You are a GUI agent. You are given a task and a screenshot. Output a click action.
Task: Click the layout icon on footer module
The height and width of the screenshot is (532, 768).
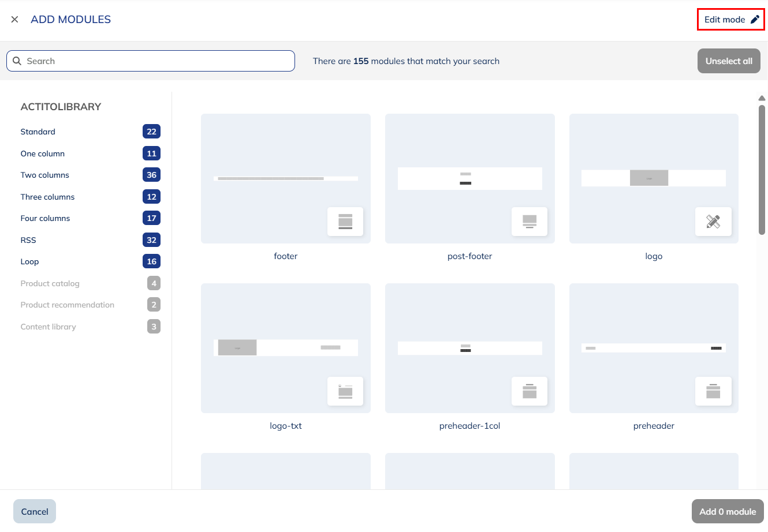(x=345, y=222)
